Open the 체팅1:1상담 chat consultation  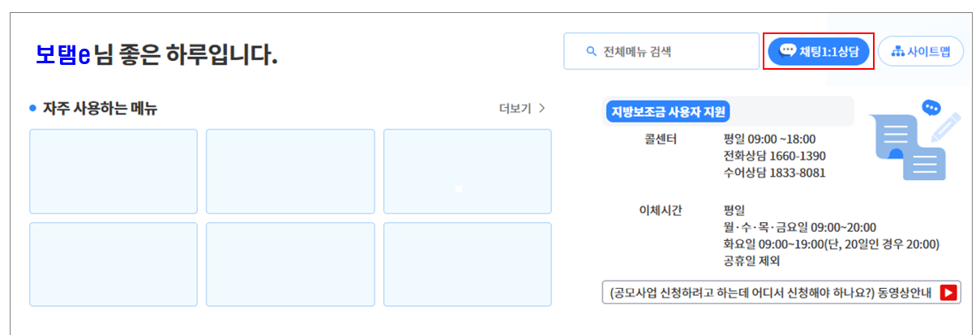pyautogui.click(x=819, y=52)
